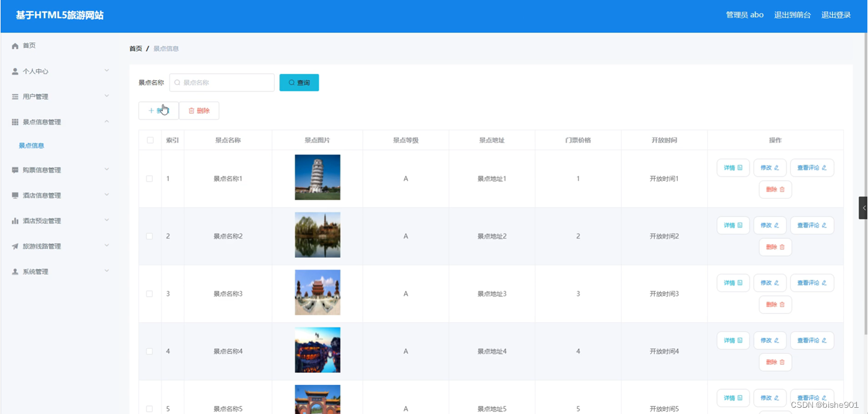Tick the checkbox for row 景点名称3
Screen dimensions: 868x414
(149, 294)
